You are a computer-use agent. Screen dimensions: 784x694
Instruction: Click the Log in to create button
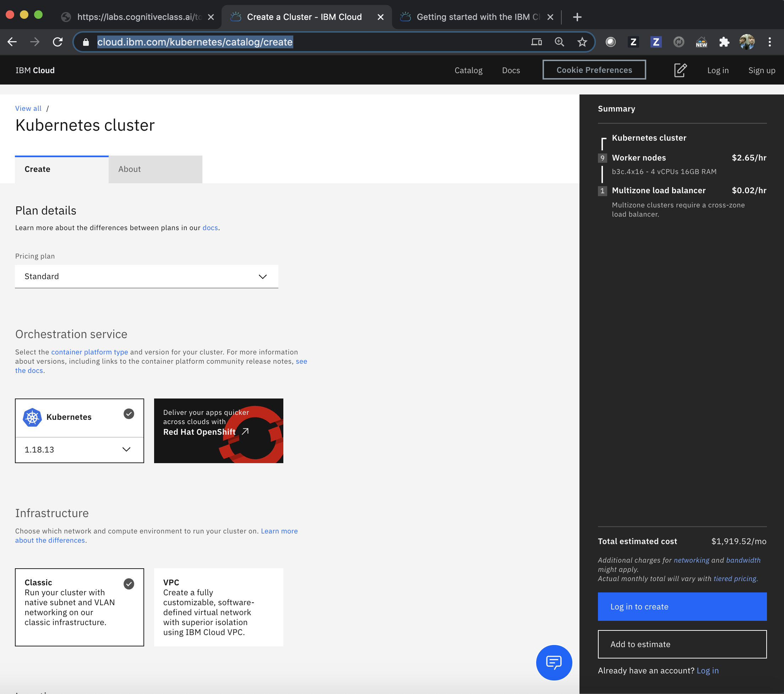click(682, 607)
